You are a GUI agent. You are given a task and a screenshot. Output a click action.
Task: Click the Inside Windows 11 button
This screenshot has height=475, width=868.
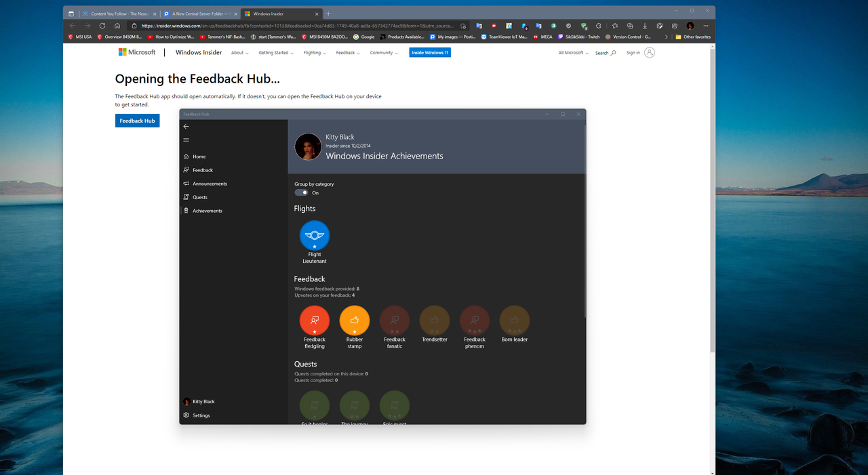(430, 53)
